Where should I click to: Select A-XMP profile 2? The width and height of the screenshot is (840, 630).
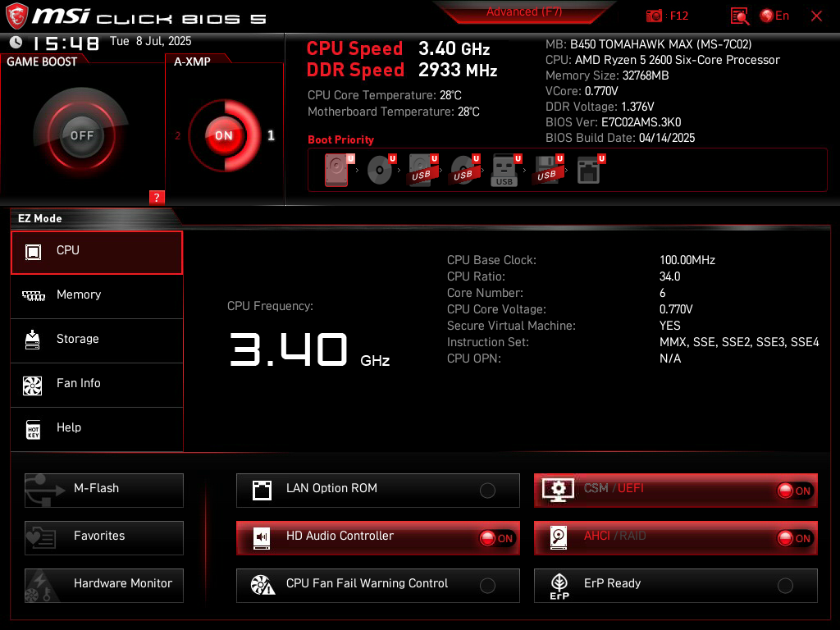(178, 135)
